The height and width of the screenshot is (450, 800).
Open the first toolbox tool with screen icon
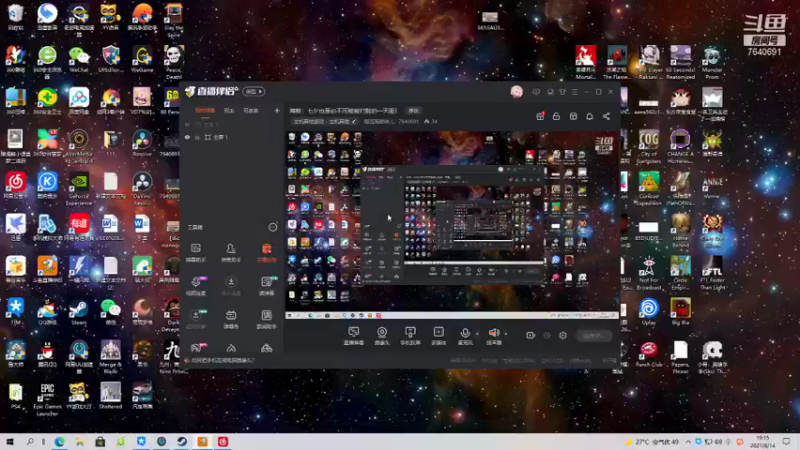[195, 252]
